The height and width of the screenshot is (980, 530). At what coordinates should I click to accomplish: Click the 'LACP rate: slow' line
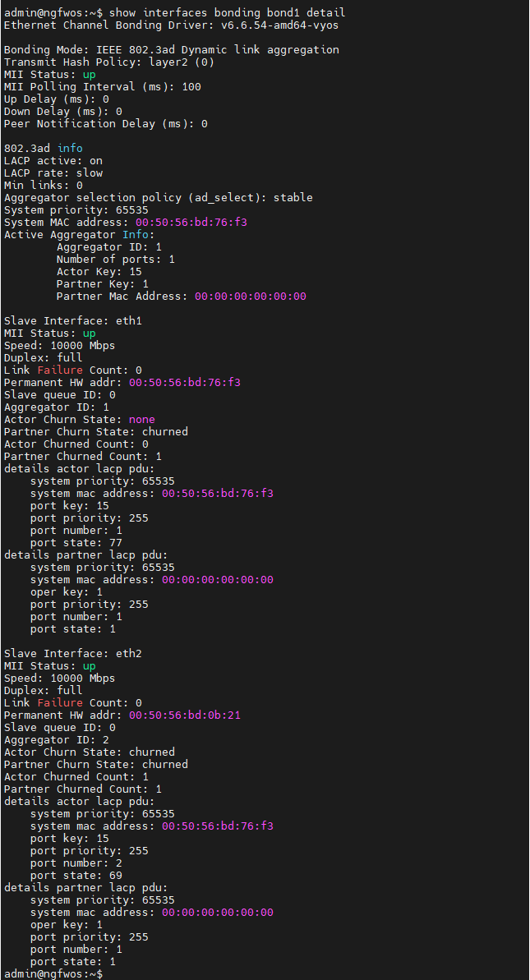[53, 173]
